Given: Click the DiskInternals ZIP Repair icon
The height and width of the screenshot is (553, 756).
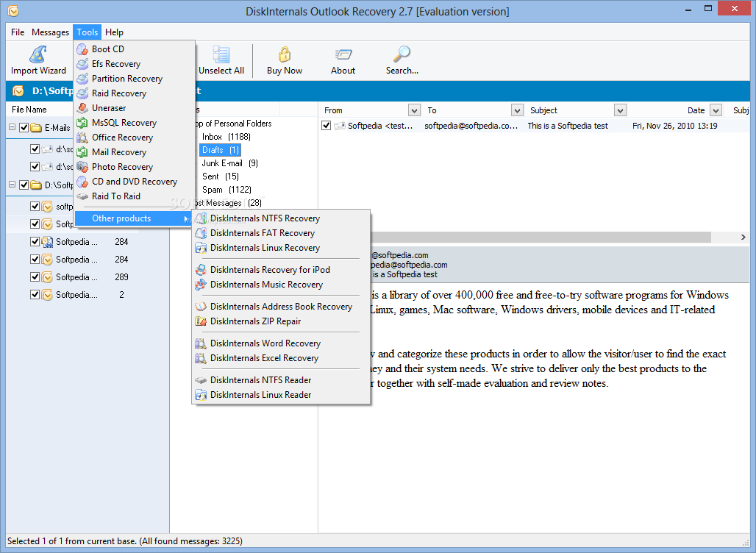Looking at the screenshot, I should coord(201,321).
